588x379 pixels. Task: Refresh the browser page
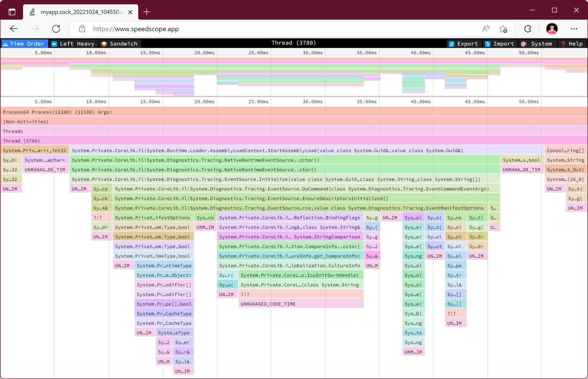pyautogui.click(x=56, y=29)
